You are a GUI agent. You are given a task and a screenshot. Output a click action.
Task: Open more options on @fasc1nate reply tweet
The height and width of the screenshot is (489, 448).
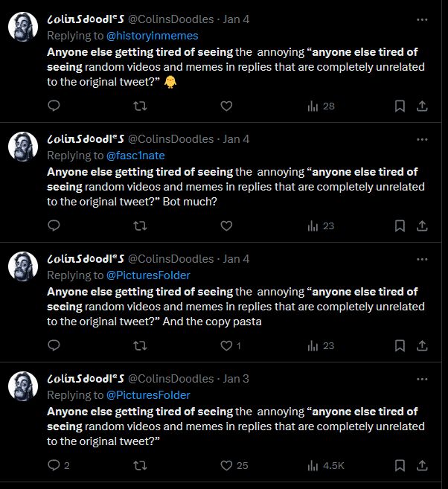point(422,139)
